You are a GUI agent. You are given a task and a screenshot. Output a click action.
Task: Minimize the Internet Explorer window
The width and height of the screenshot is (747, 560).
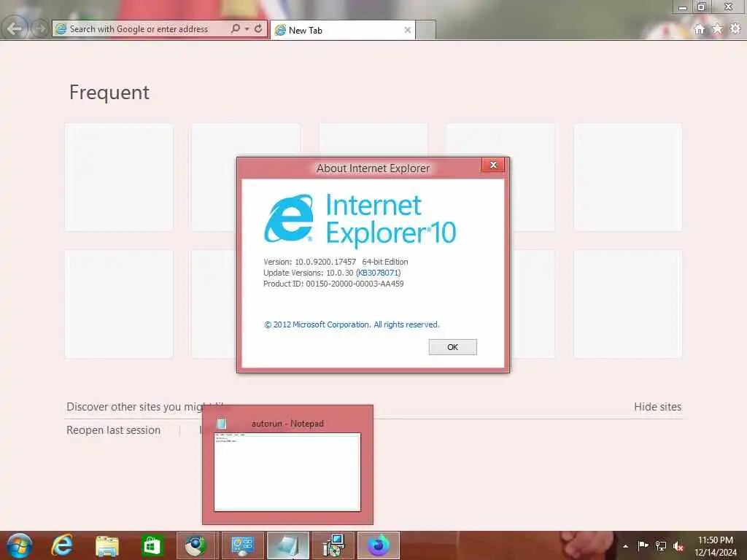(x=683, y=7)
